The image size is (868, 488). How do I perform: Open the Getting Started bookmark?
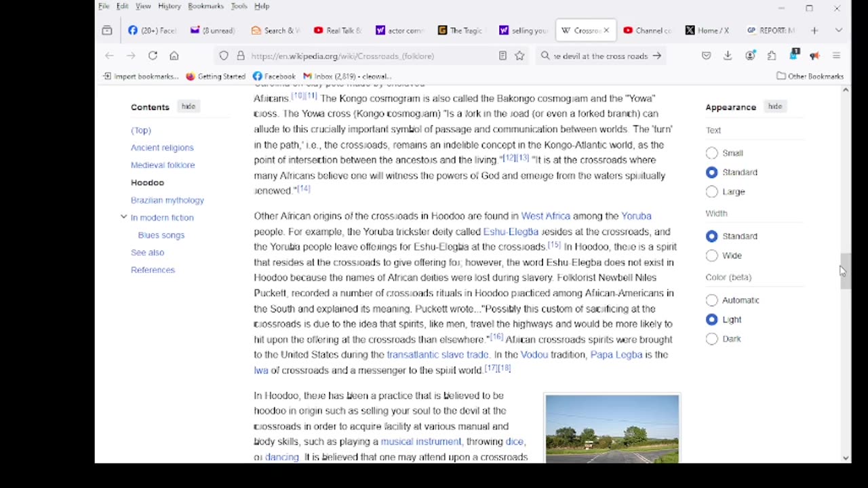[x=216, y=77]
